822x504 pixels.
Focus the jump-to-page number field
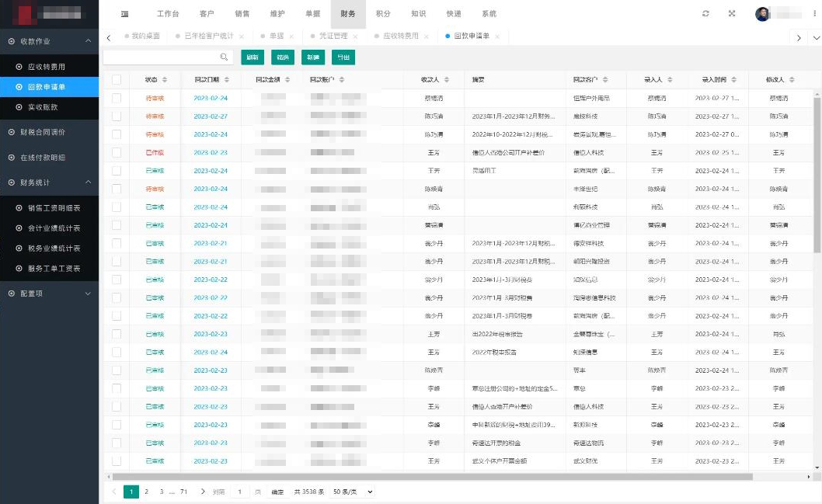pyautogui.click(x=239, y=492)
